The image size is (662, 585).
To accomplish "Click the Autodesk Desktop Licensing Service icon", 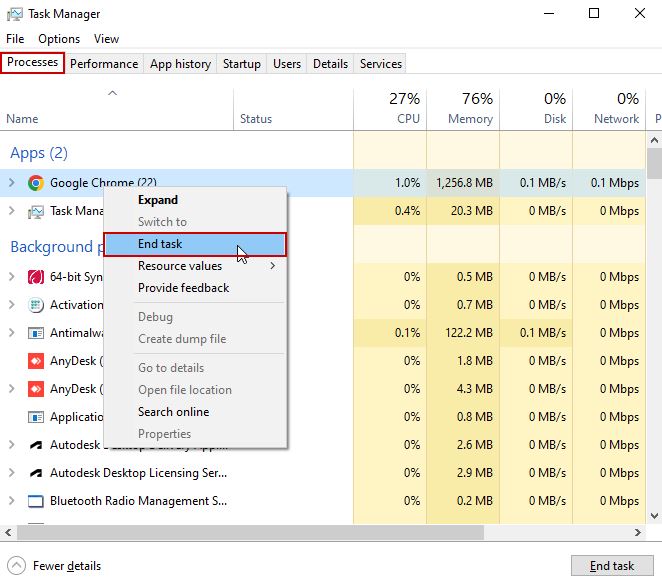I will [36, 473].
